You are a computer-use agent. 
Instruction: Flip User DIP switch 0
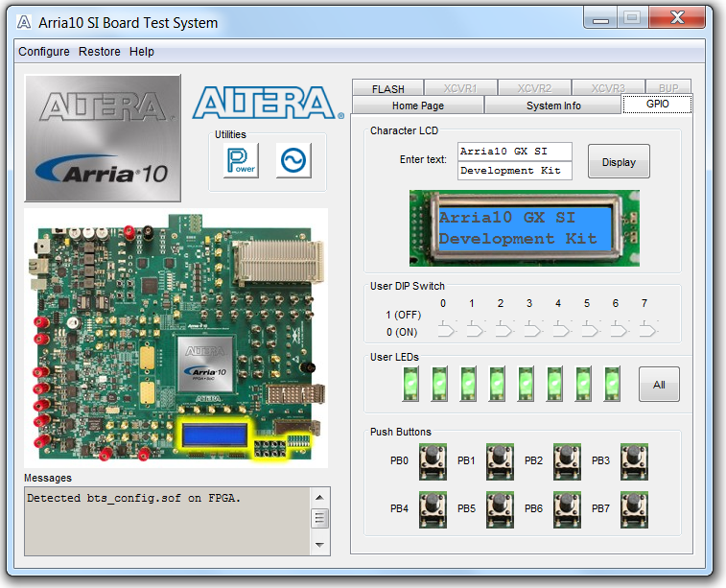(446, 330)
